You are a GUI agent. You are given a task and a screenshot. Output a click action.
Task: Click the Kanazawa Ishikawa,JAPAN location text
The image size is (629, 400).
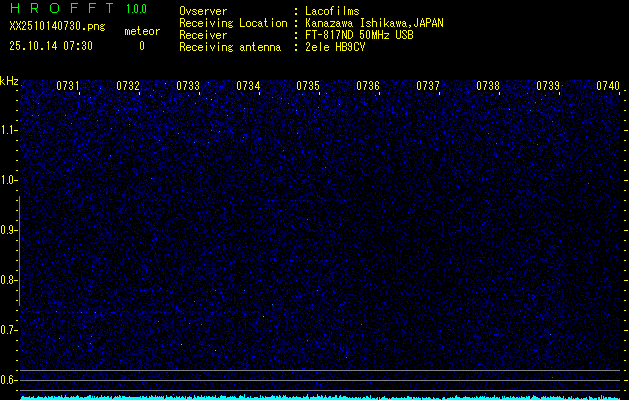pos(374,23)
